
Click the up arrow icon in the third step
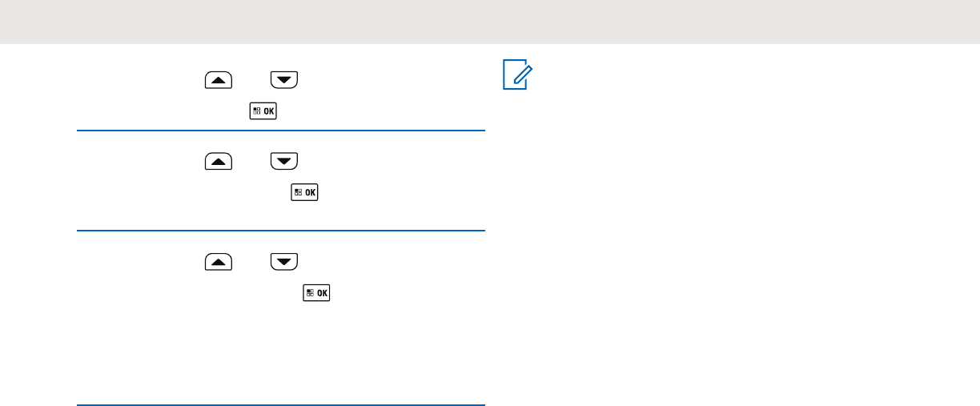pyautogui.click(x=219, y=262)
